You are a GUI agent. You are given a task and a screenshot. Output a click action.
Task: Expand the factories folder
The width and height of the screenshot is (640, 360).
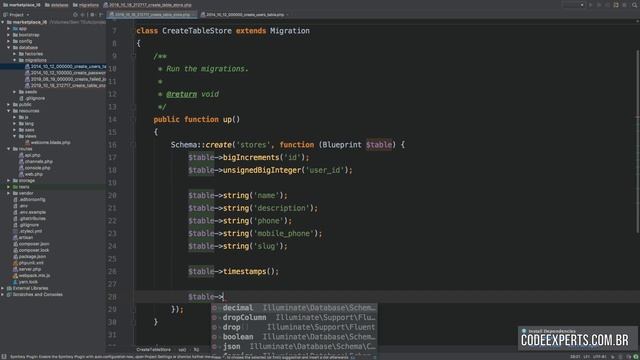point(15,54)
